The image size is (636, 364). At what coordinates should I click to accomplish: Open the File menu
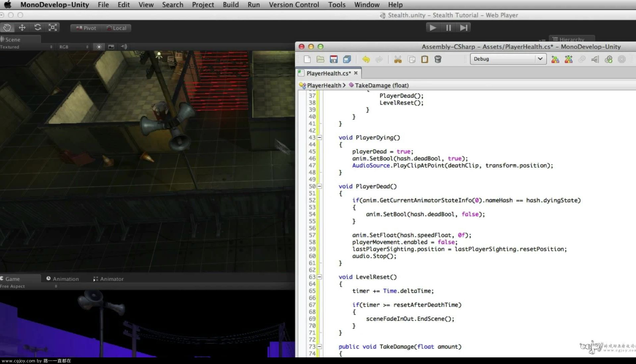(x=103, y=5)
